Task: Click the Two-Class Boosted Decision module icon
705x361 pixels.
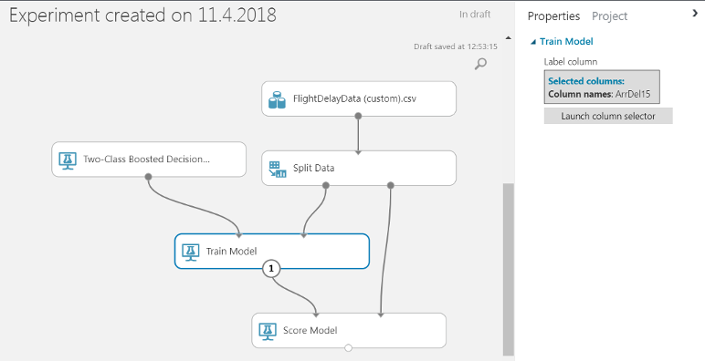Action: (x=67, y=160)
